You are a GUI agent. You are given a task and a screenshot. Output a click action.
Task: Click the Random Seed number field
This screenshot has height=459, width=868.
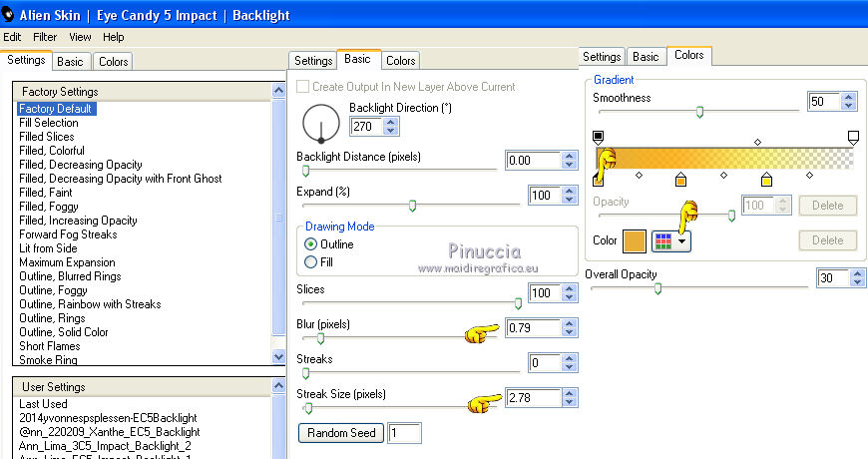click(404, 433)
